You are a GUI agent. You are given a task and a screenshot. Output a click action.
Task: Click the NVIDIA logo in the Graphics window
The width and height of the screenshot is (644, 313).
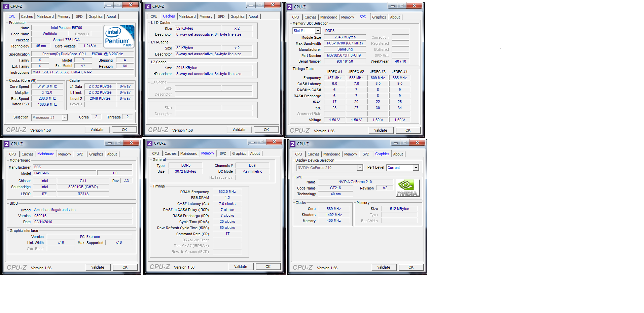[x=407, y=188]
